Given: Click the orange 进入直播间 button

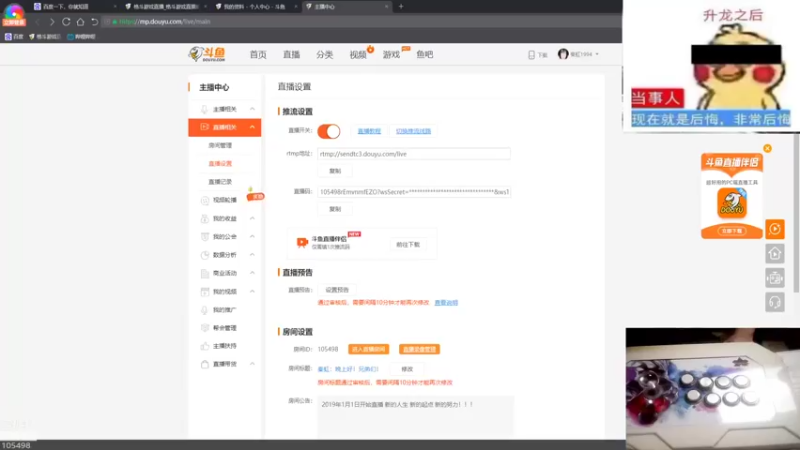Looking at the screenshot, I should [x=368, y=349].
